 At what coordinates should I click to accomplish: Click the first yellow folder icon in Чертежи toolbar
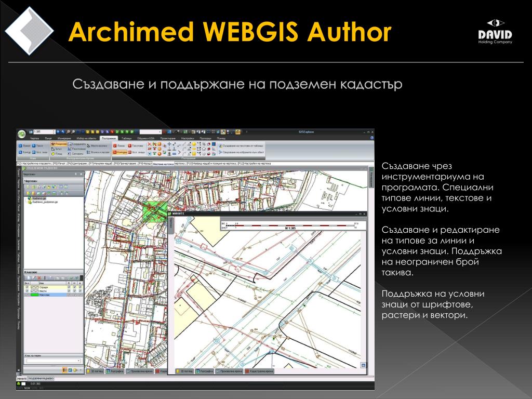pos(28,187)
